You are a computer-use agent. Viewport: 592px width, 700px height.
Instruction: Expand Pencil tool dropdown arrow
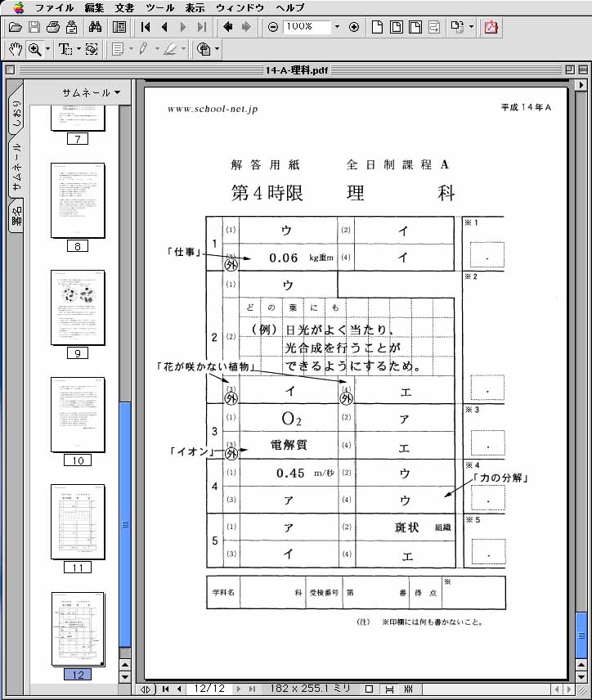(157, 49)
